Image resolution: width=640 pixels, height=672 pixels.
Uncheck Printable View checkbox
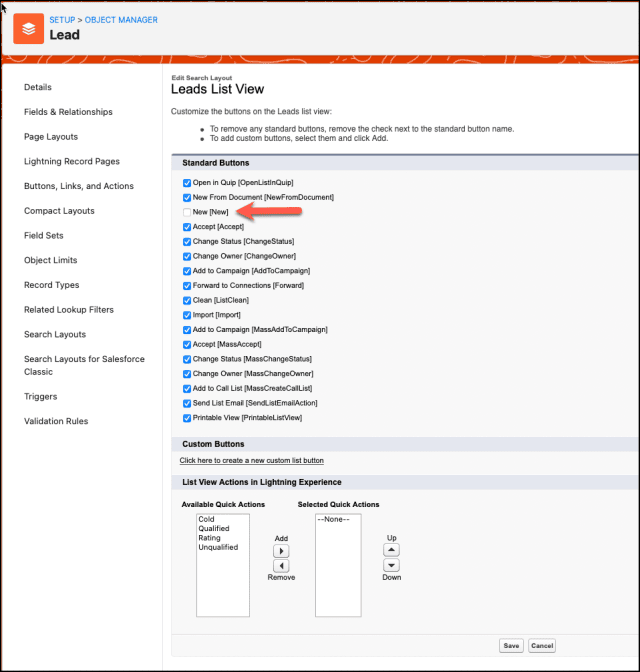[187, 417]
